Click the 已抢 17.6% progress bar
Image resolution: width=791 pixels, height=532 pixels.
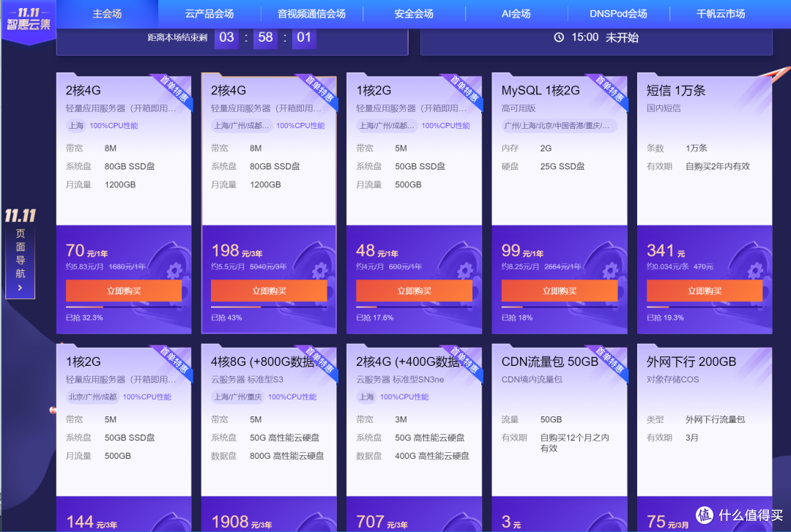414,307
